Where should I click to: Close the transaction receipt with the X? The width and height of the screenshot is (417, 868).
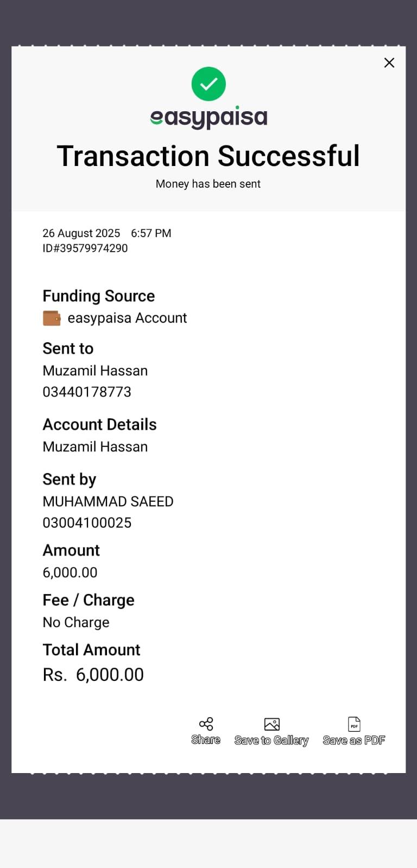point(389,63)
